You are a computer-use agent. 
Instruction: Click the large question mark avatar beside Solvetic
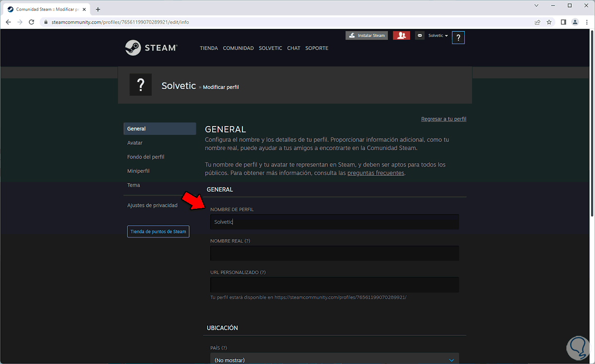point(140,85)
